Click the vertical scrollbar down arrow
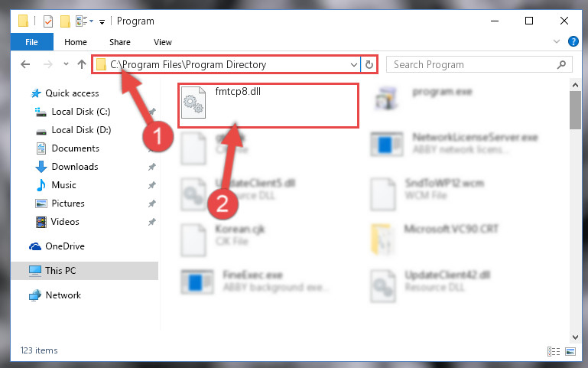The height and width of the screenshot is (368, 588). (575, 337)
